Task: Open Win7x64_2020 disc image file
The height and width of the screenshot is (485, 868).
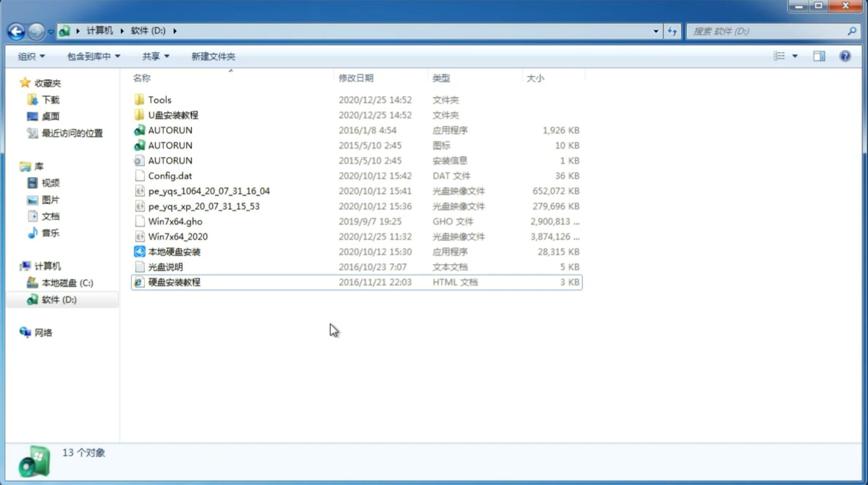Action: tap(177, 237)
